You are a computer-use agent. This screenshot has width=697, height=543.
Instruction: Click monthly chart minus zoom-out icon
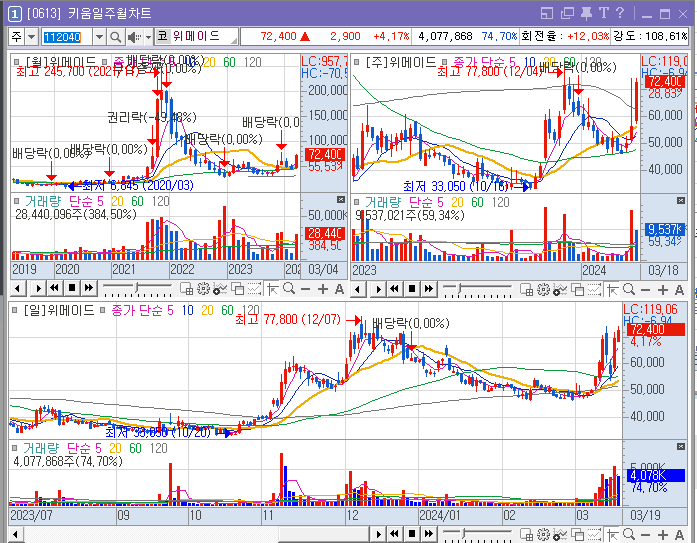(305, 289)
